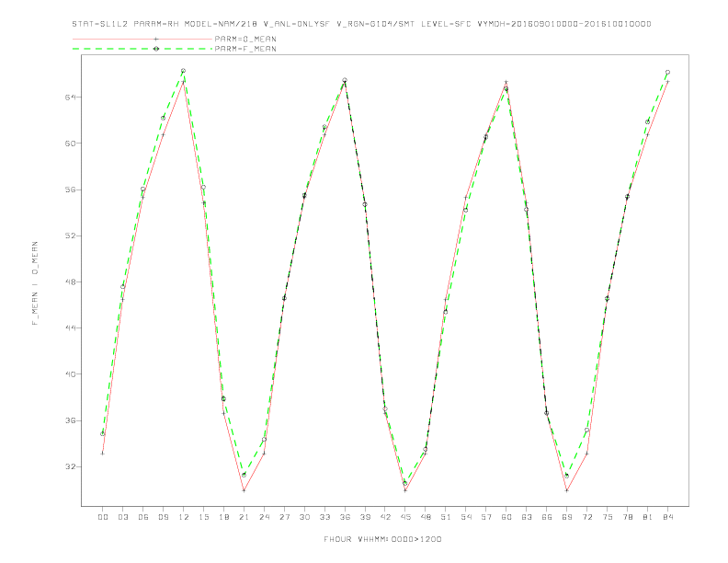Click x-axis tick label 00
Screen dimensions: 728x563
pos(103,517)
